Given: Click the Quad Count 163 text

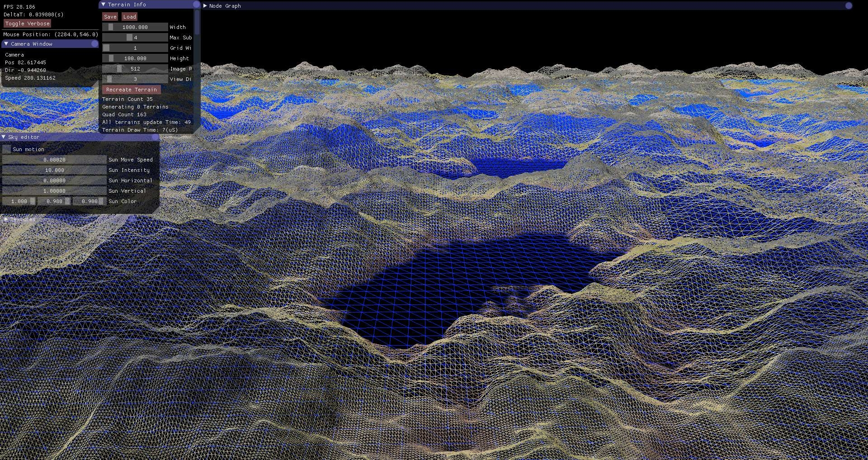Looking at the screenshot, I should tap(124, 114).
